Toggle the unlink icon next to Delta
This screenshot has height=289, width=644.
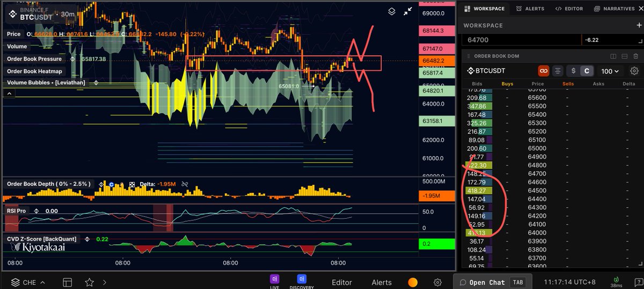click(x=184, y=184)
